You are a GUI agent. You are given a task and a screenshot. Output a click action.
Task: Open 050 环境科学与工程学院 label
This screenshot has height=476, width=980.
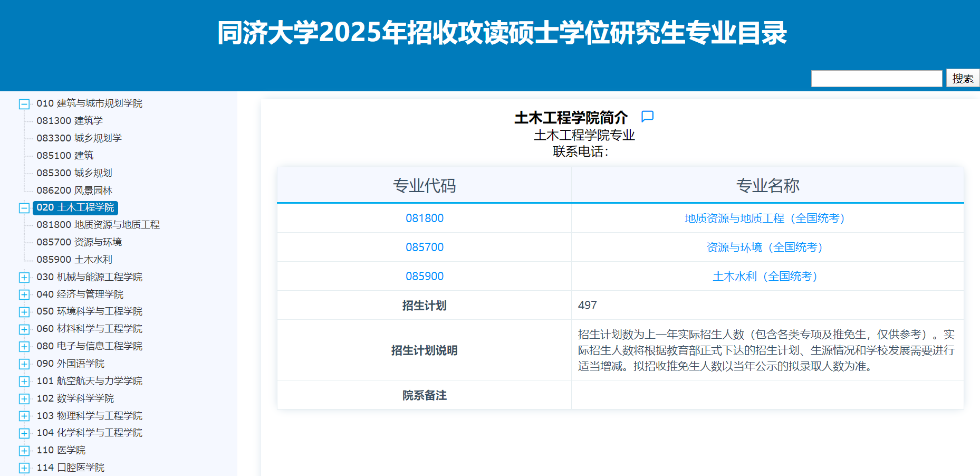pyautogui.click(x=90, y=311)
